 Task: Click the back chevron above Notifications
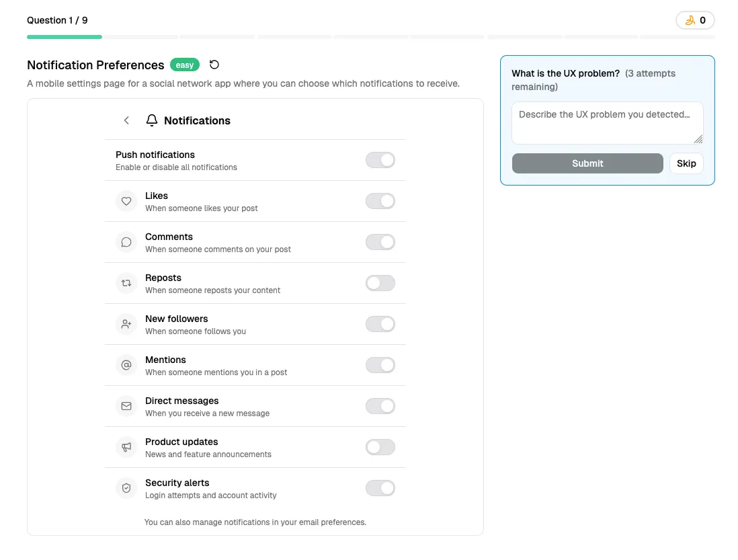(x=126, y=120)
